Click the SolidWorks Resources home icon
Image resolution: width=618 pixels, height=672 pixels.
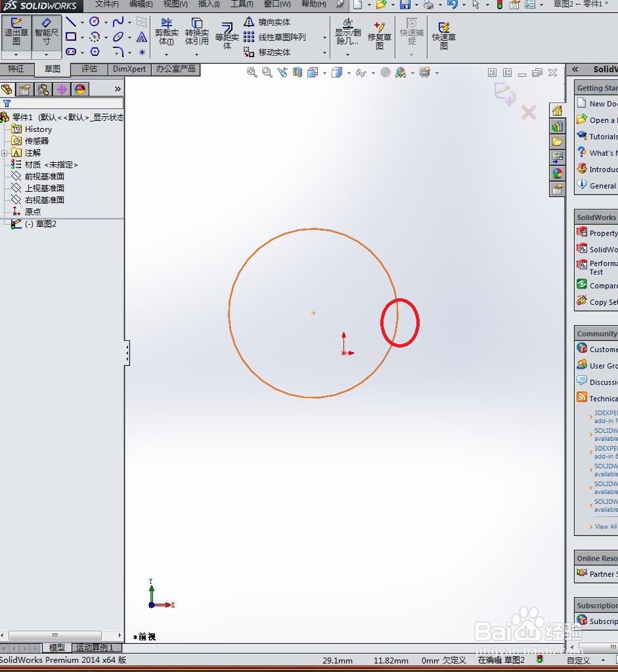coord(557,110)
